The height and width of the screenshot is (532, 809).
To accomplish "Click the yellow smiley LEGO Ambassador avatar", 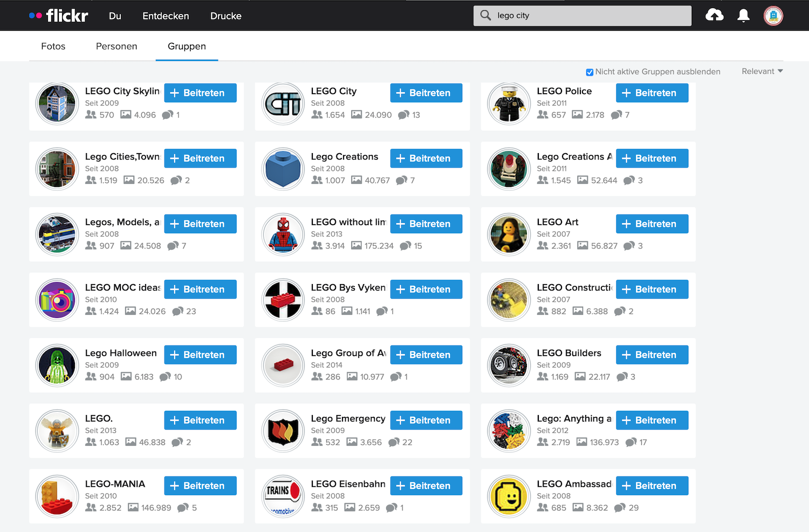I will [509, 496].
